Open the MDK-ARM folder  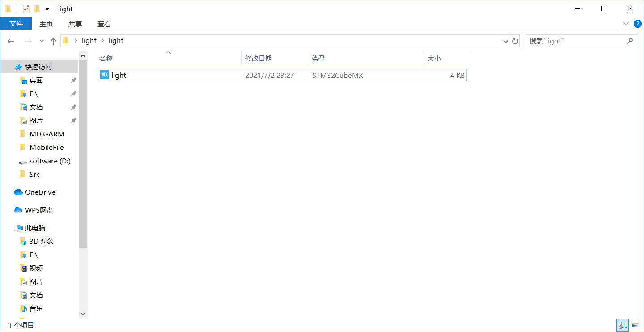tap(47, 134)
